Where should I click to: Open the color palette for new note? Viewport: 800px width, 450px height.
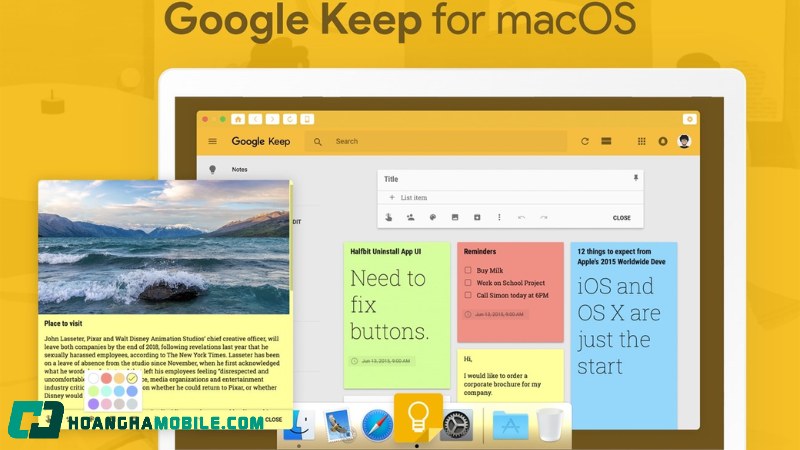click(x=433, y=217)
